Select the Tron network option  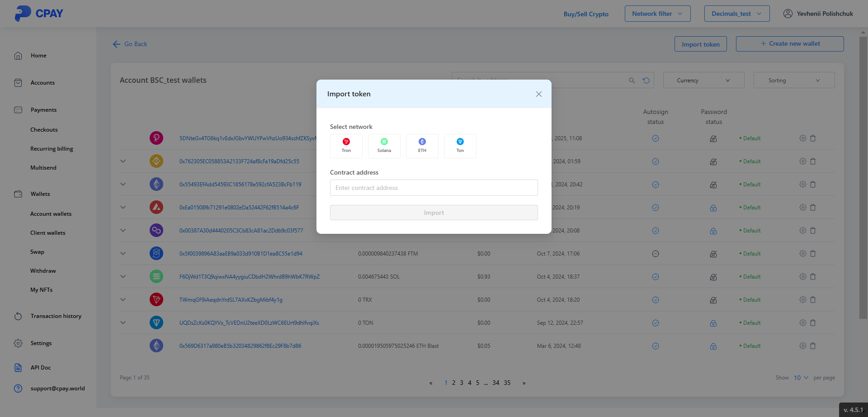point(346,146)
